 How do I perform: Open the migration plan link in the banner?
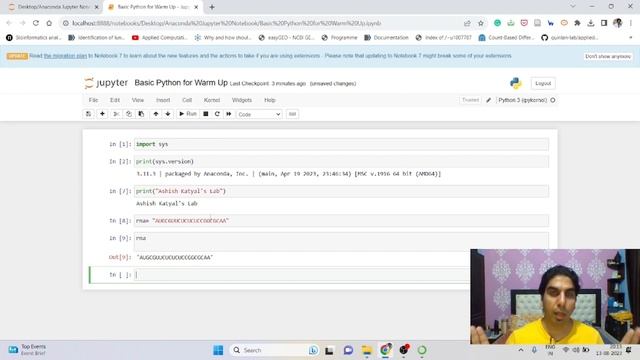pos(65,56)
